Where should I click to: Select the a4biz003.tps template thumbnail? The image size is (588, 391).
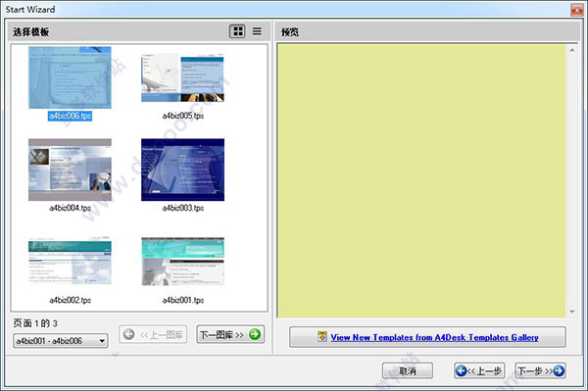pos(182,170)
